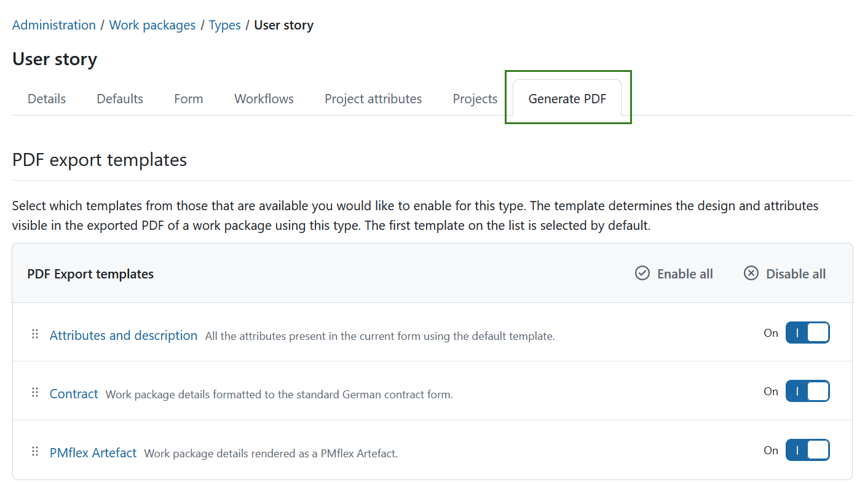Click the Enable all checkmark icon
This screenshot has width=865, height=504.
pos(642,274)
